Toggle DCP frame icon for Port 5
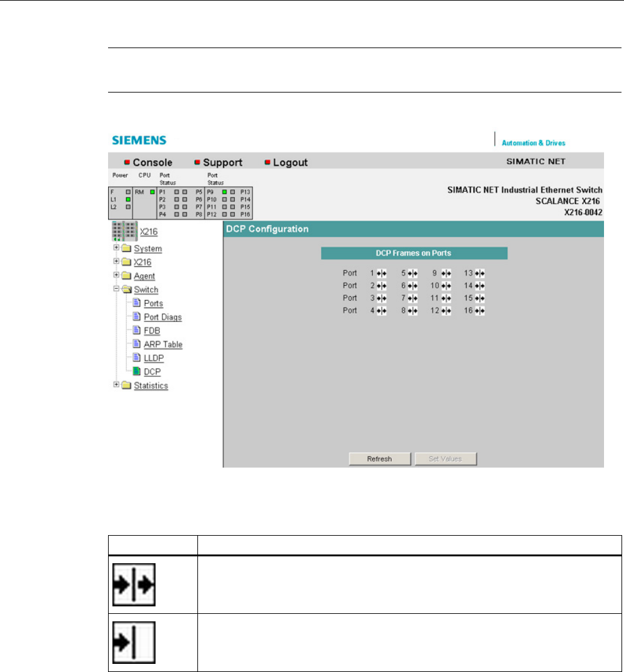Image resolution: width=624 pixels, height=672 pixels. click(412, 273)
